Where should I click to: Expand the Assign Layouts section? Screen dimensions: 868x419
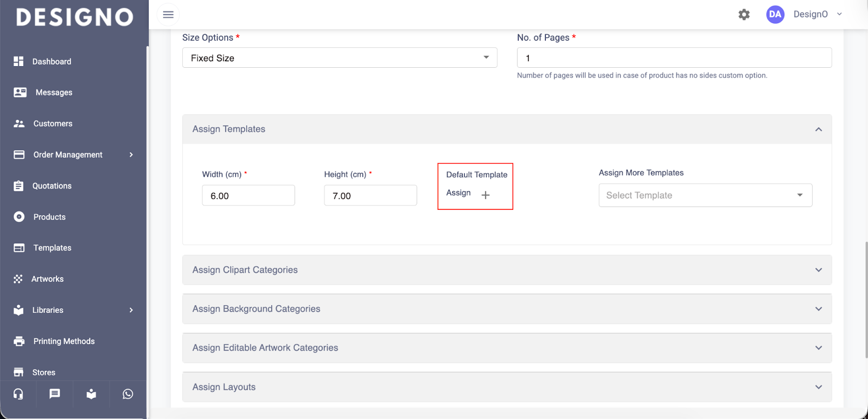pyautogui.click(x=507, y=387)
